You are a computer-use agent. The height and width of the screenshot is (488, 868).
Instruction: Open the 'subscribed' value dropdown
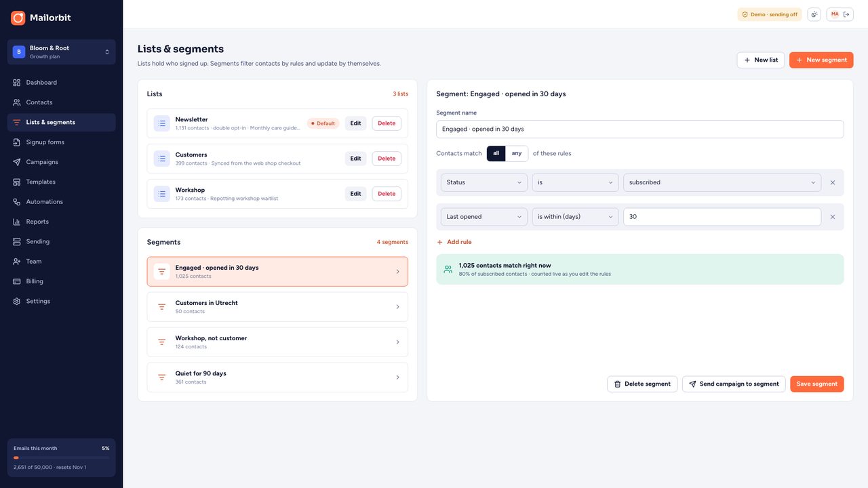(722, 182)
